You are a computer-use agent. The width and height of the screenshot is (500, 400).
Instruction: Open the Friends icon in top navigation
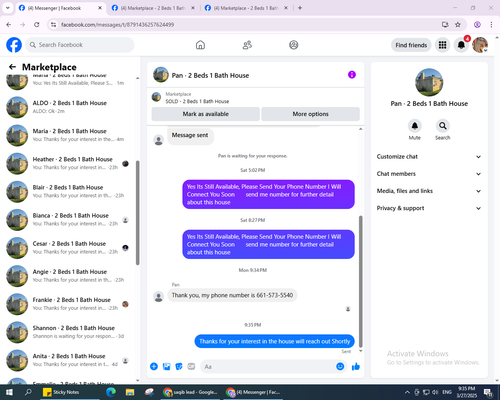(247, 45)
